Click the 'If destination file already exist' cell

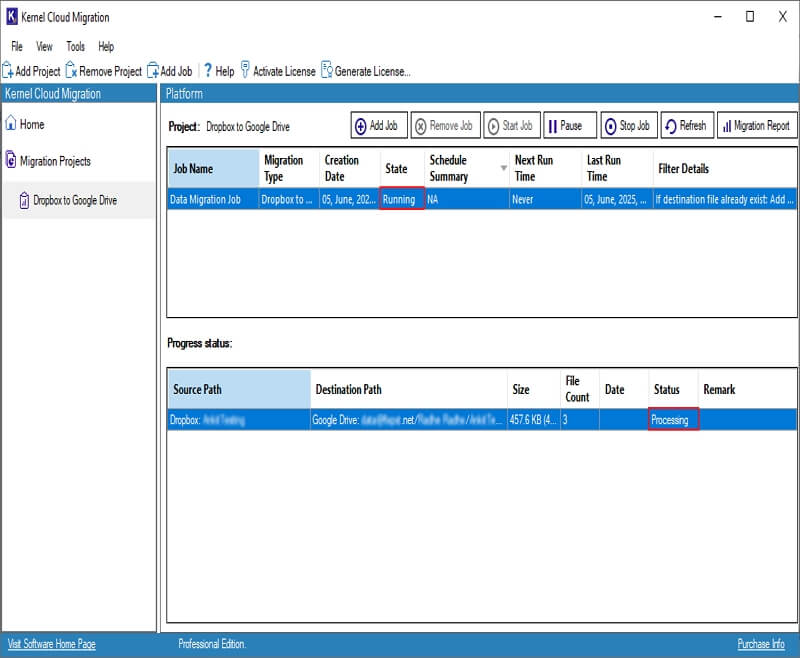coord(724,199)
